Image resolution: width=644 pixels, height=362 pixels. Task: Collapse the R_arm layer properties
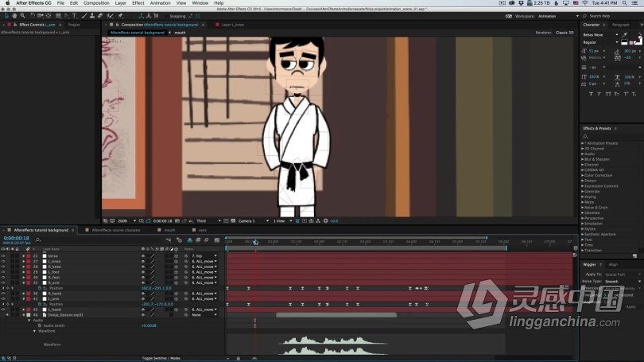[x=24, y=282]
